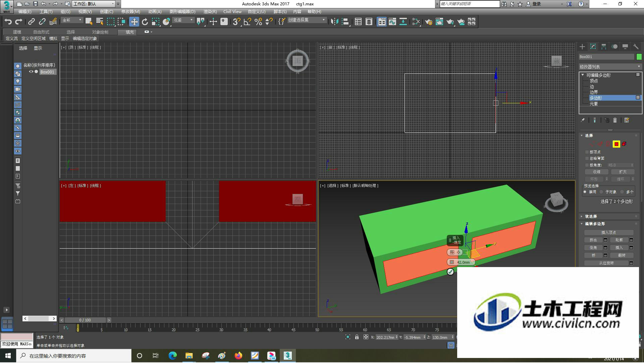Toggle Angle Snap in toolbar
This screenshot has width=644, height=363.
[x=248, y=22]
